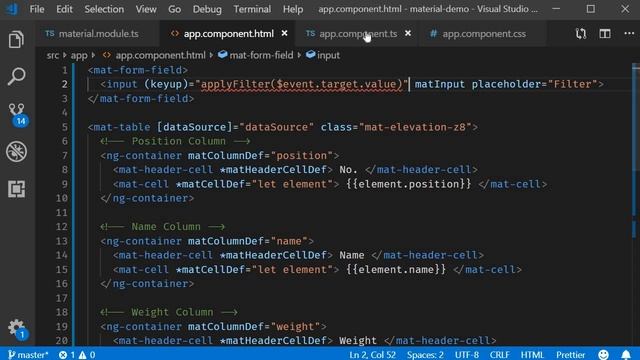Click the vertical scrollbar of the editor
Viewport: 640px width, 360px height.
[636, 204]
